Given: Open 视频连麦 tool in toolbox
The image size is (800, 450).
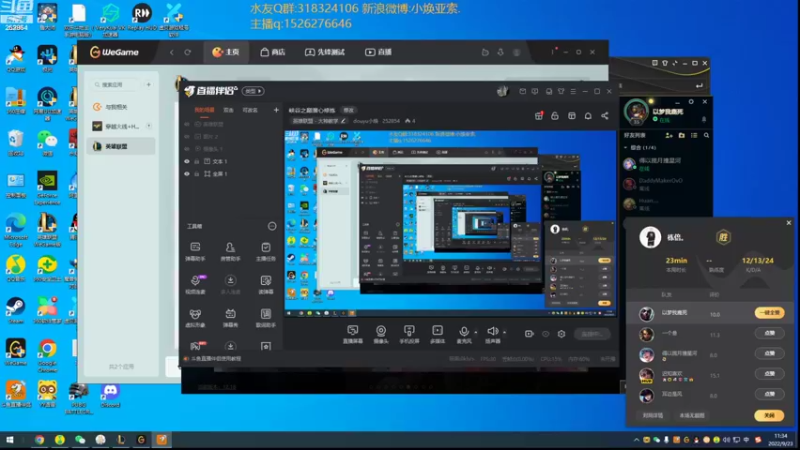Looking at the screenshot, I should pyautogui.click(x=195, y=285).
